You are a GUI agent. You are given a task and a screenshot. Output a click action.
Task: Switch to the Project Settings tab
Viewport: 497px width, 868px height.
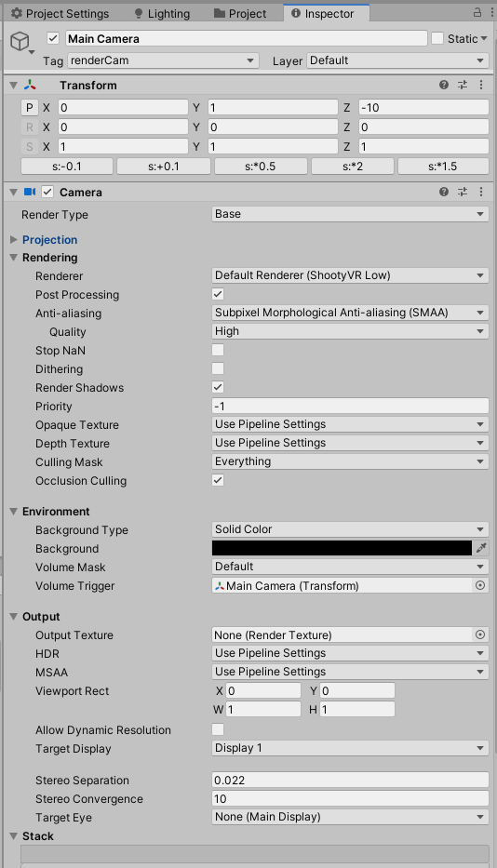(x=60, y=14)
